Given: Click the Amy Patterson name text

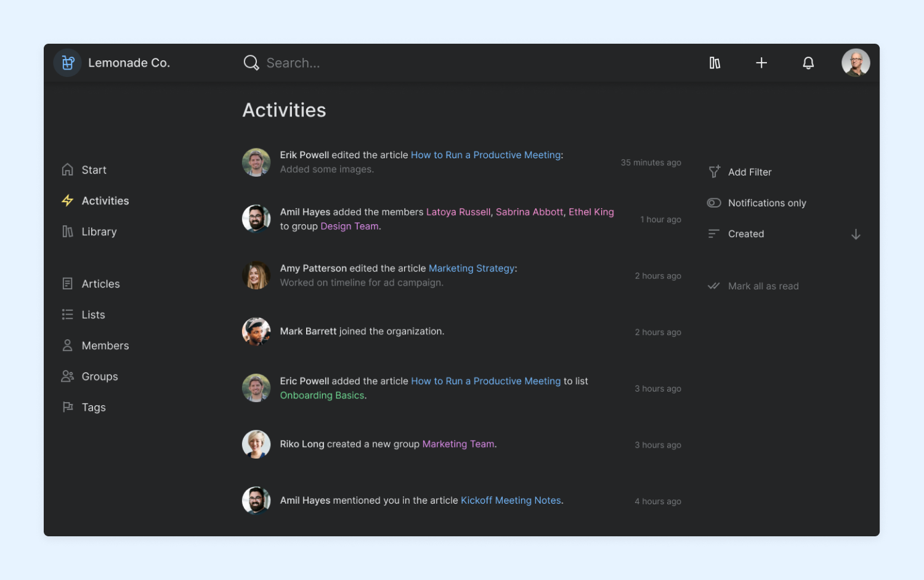Looking at the screenshot, I should click(x=313, y=268).
